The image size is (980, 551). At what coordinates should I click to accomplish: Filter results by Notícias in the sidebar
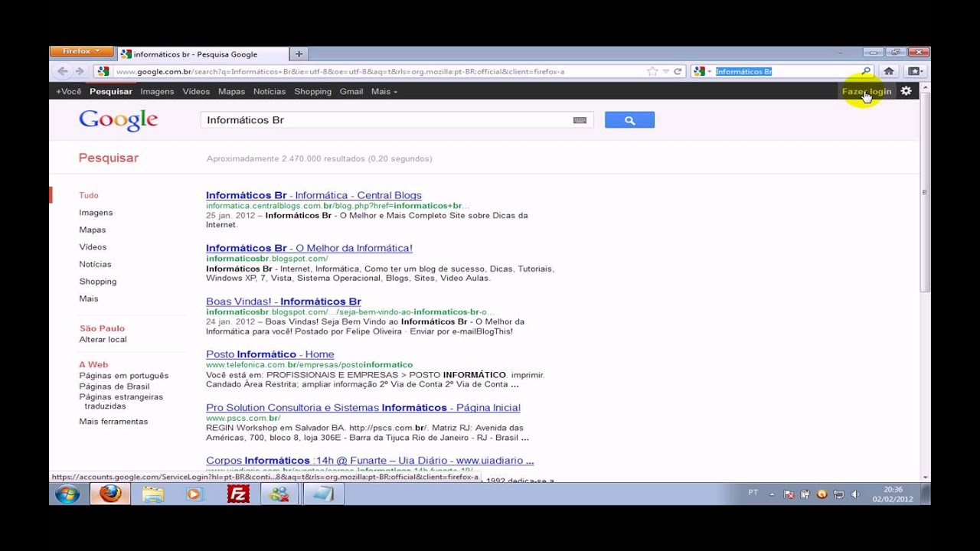(x=95, y=264)
